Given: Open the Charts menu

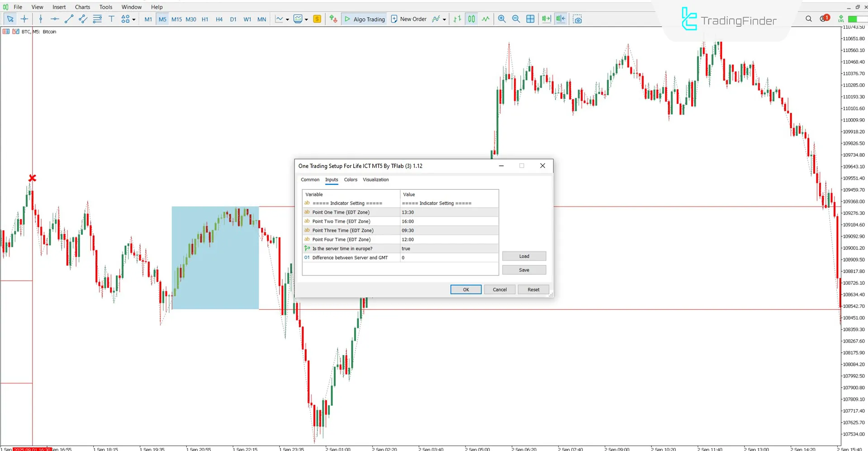Looking at the screenshot, I should 82,7.
